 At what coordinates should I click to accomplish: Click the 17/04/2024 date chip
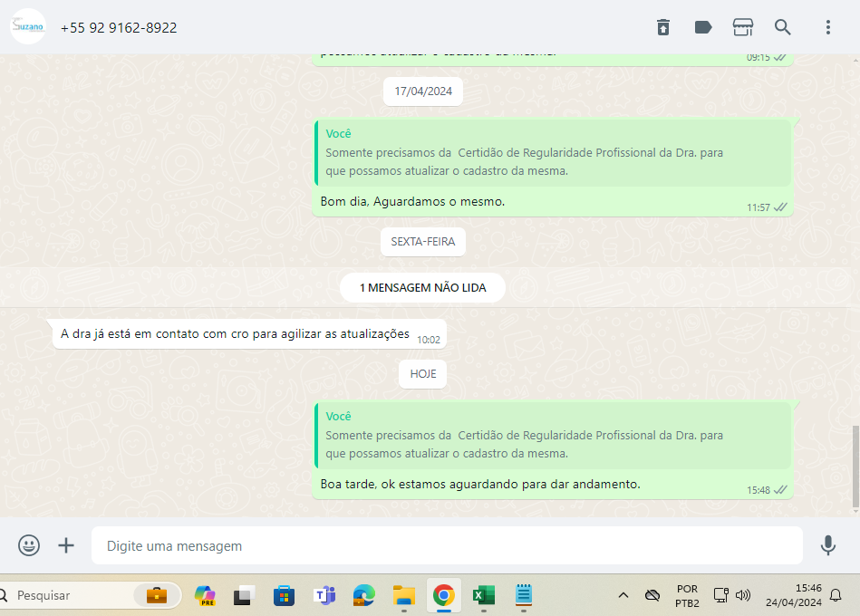423,91
